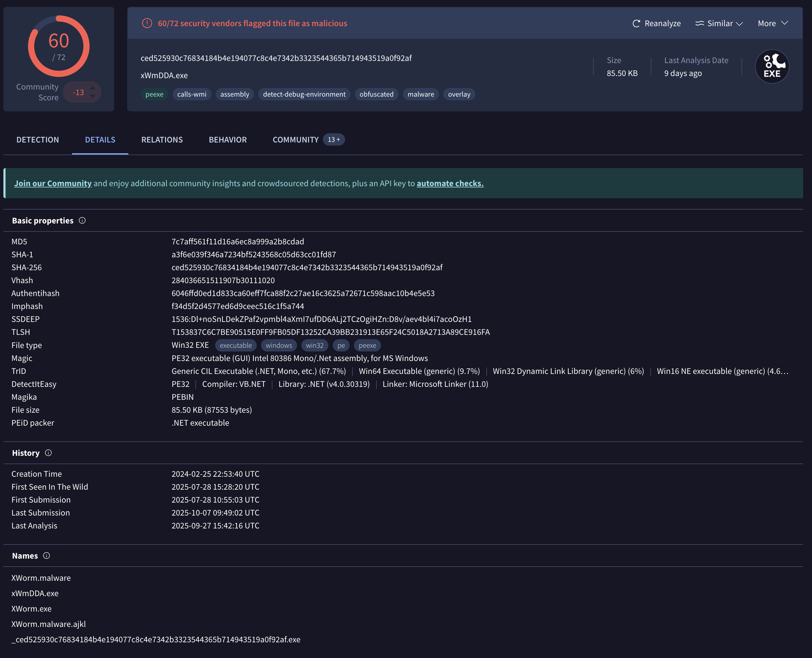This screenshot has height=658, width=812.
Task: Click the malicious alert warning icon
Action: coord(147,23)
